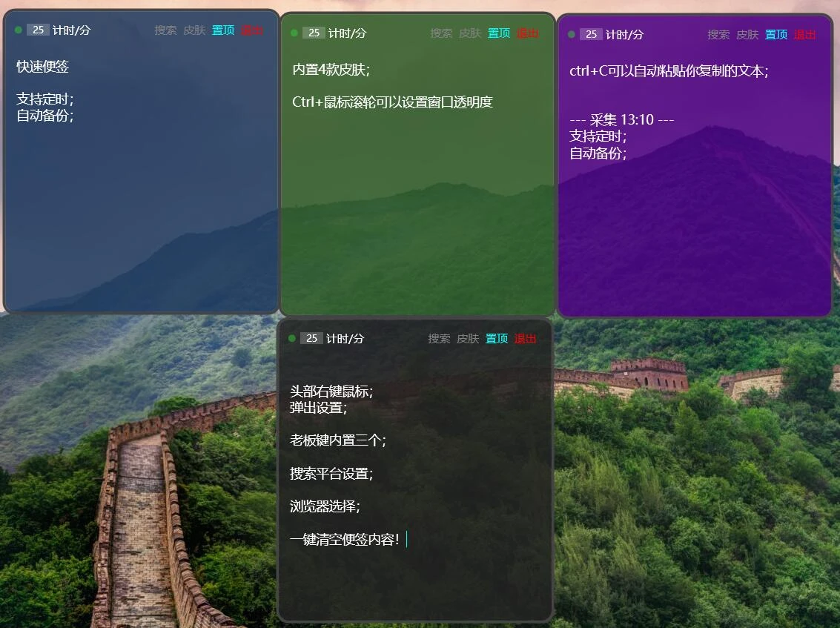This screenshot has width=840, height=628.
Task: Start 计时/分 timer in the green note
Action: tap(347, 33)
